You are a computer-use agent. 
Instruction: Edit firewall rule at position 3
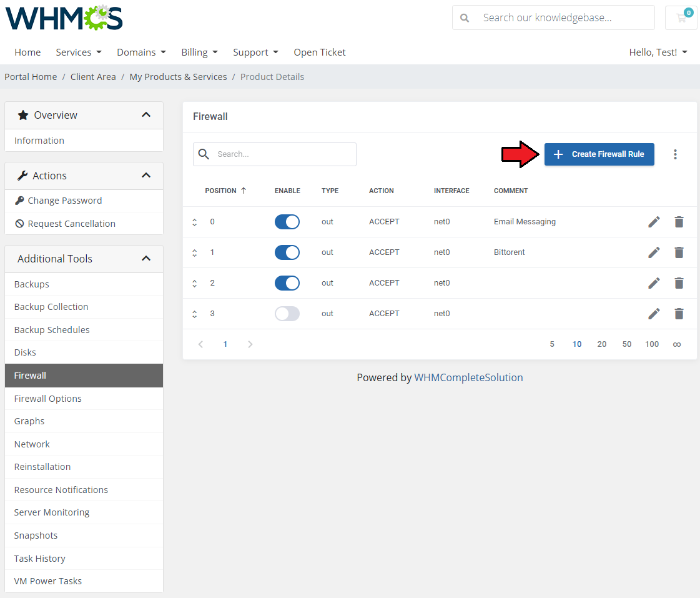(x=654, y=314)
